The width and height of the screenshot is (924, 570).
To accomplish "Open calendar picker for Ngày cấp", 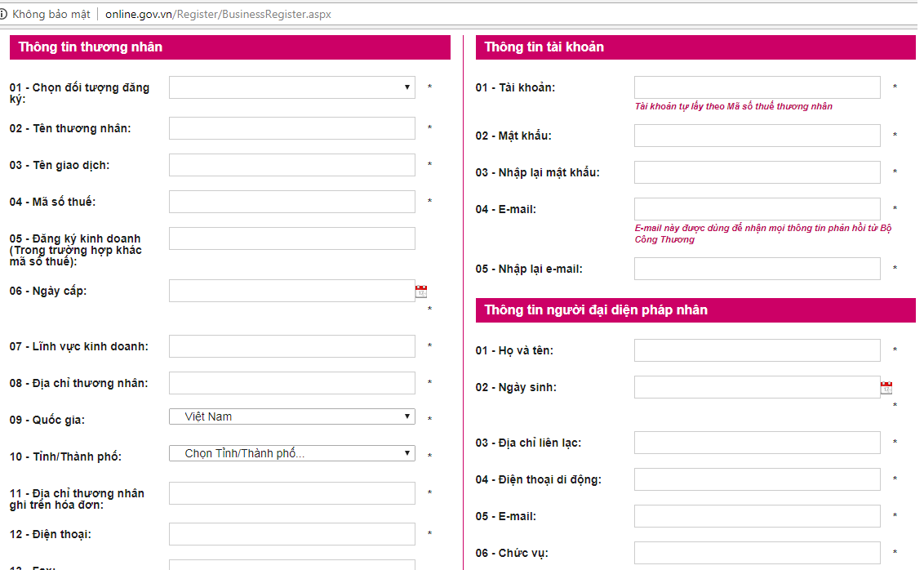I will [421, 292].
